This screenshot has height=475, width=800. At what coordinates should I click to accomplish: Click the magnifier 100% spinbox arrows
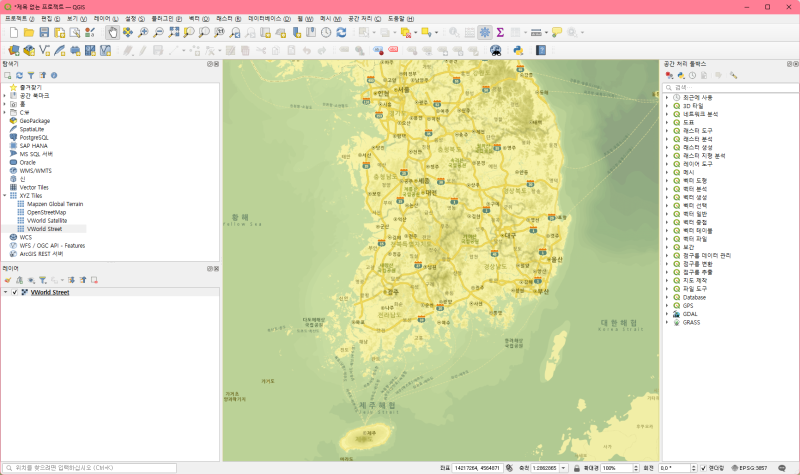point(636,468)
